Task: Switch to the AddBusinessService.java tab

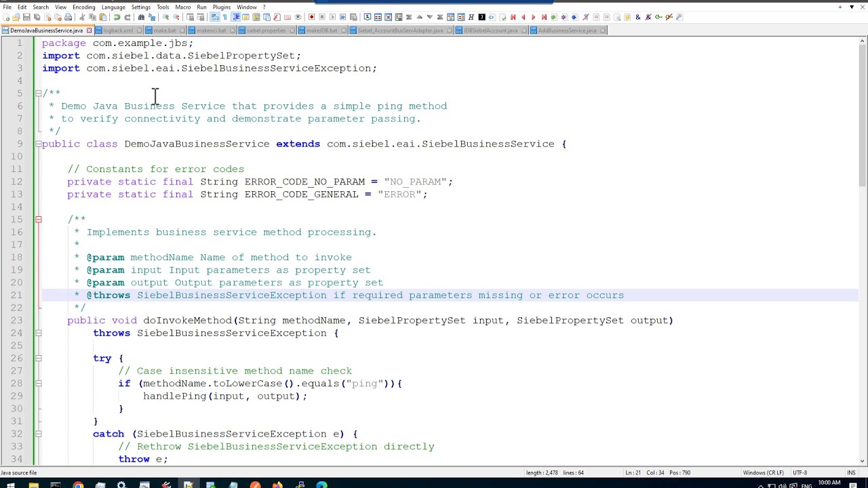Action: point(567,30)
